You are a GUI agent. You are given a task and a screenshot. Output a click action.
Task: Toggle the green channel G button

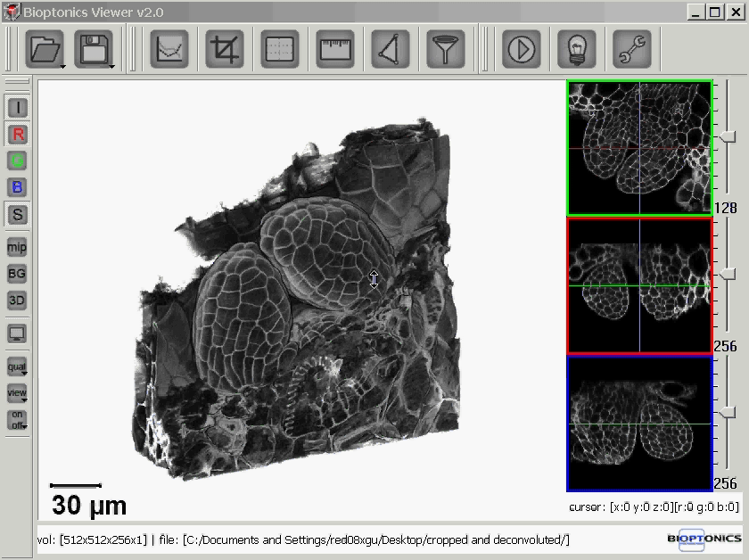tap(17, 161)
